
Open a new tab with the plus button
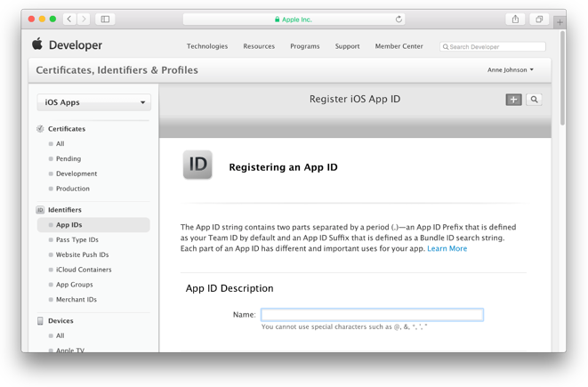(x=560, y=22)
